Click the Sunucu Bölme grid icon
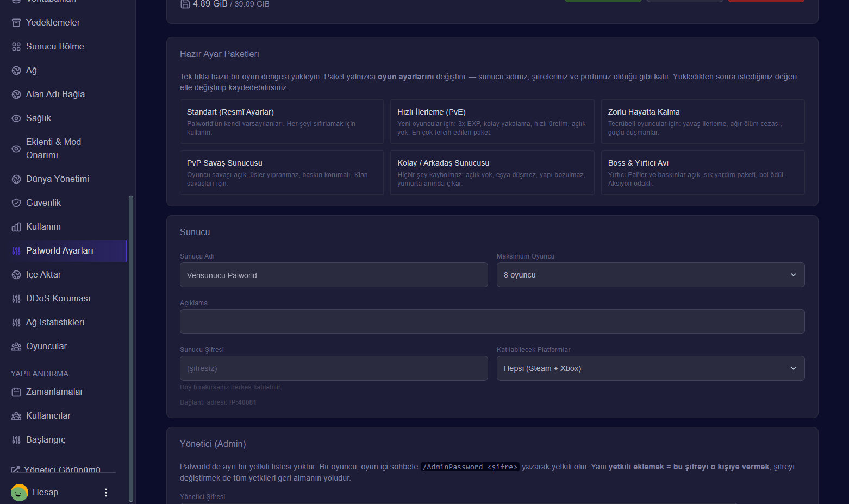Screen dimensions: 849x504 16,47
